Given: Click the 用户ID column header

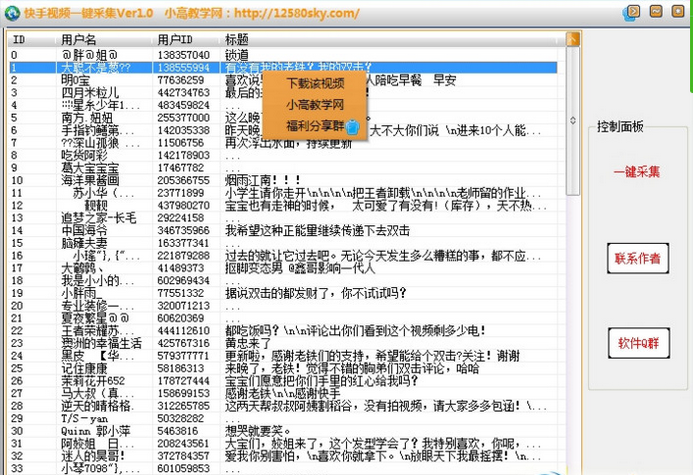Looking at the screenshot, I should (x=187, y=39).
